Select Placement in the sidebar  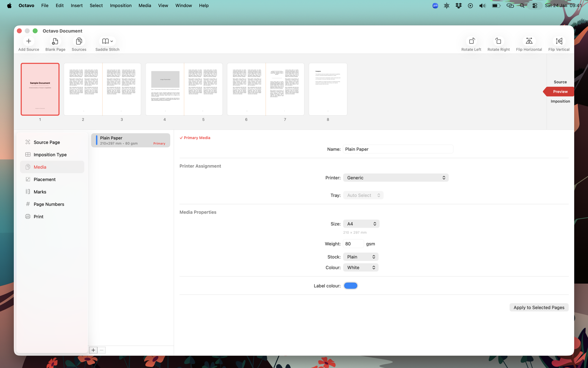[44, 179]
